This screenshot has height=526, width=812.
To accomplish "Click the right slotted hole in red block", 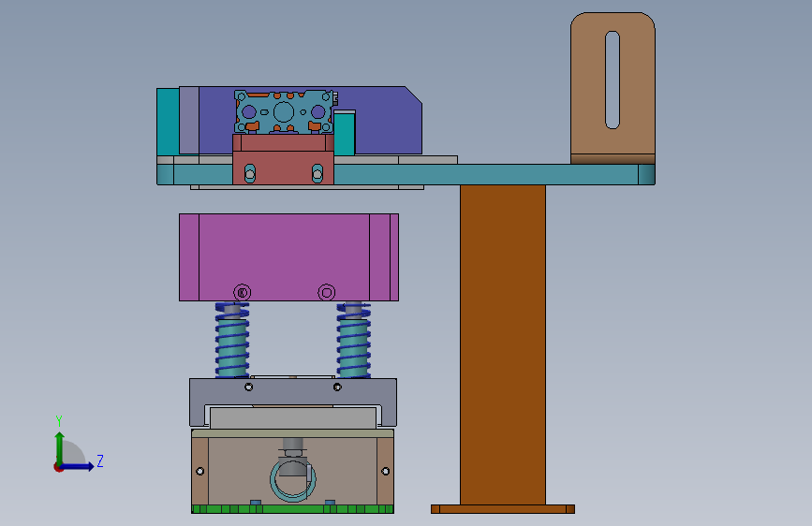I will pos(317,173).
